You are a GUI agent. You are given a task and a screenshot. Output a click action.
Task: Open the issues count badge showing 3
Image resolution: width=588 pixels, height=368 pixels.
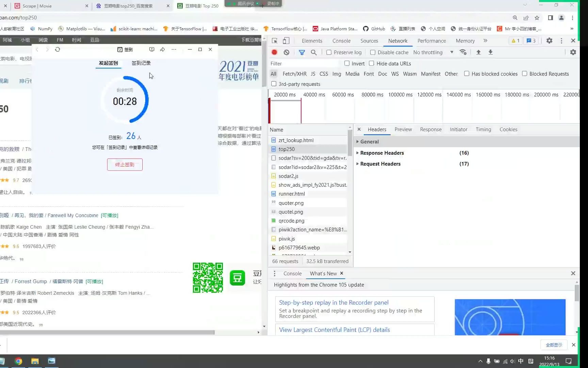(531, 41)
